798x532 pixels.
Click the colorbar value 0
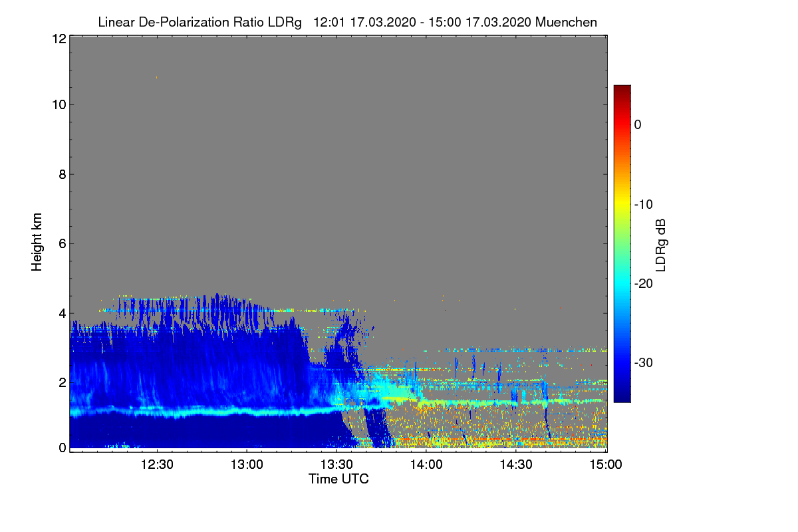638,124
